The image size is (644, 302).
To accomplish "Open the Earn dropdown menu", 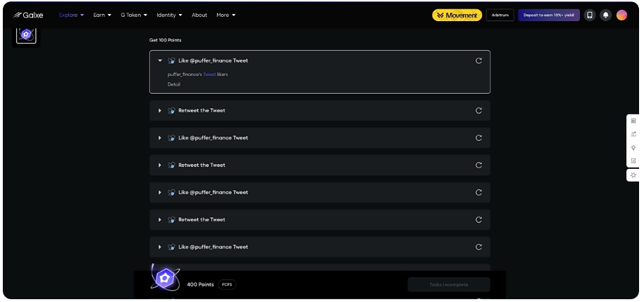I will tap(102, 15).
